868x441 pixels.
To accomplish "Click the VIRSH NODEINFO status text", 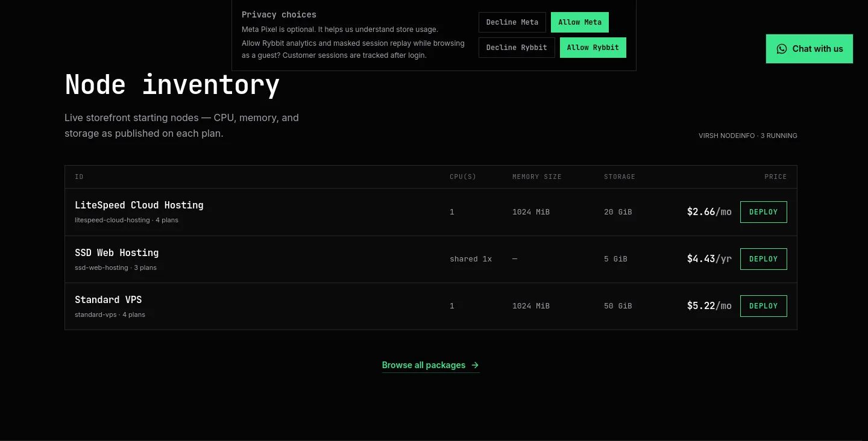I will click(748, 136).
